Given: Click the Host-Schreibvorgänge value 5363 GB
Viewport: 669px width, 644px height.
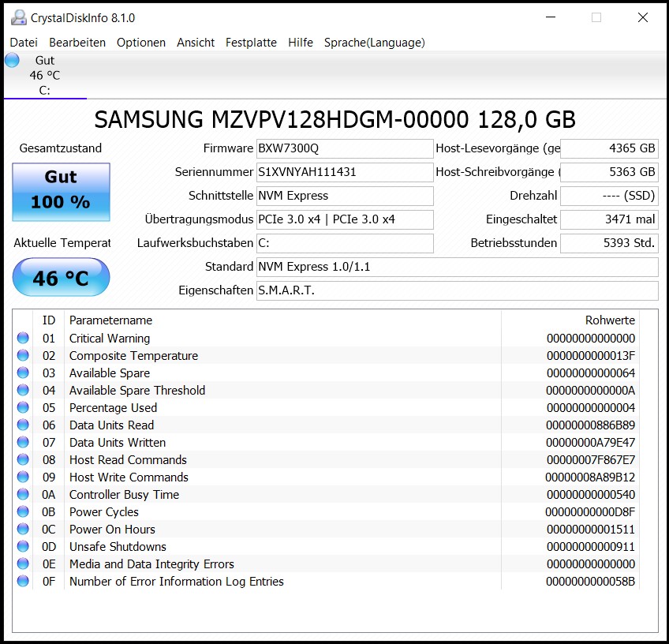Looking at the screenshot, I should click(x=609, y=172).
